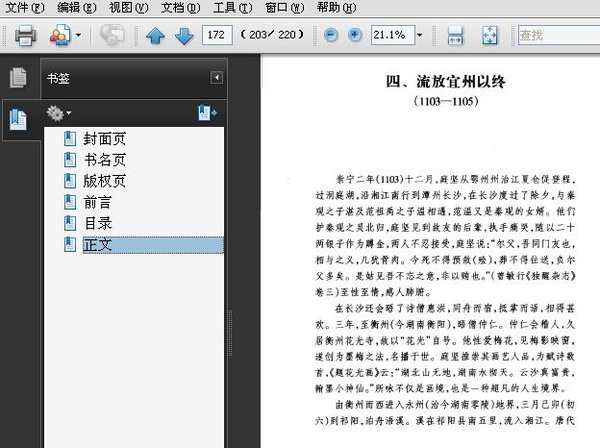Click the fit width scrolling icon
600x448 pixels.
[455, 36]
